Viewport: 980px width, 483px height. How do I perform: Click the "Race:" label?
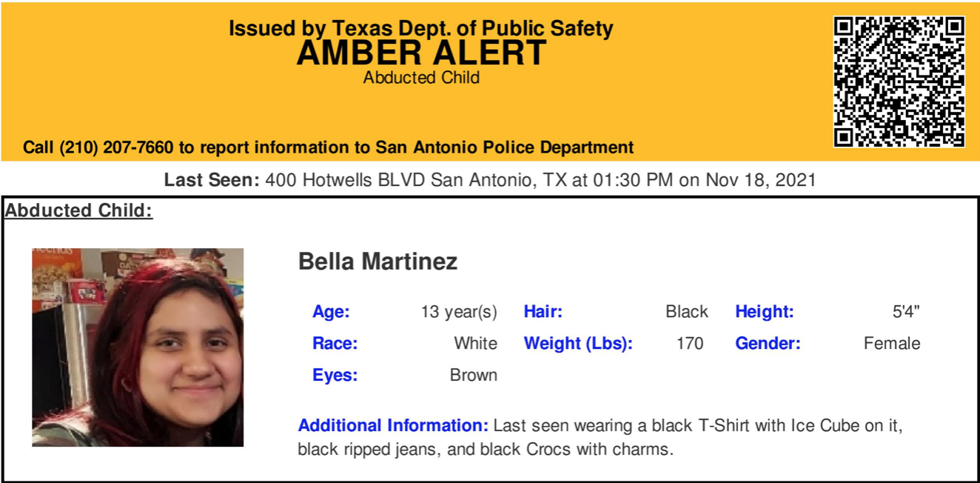(x=335, y=344)
